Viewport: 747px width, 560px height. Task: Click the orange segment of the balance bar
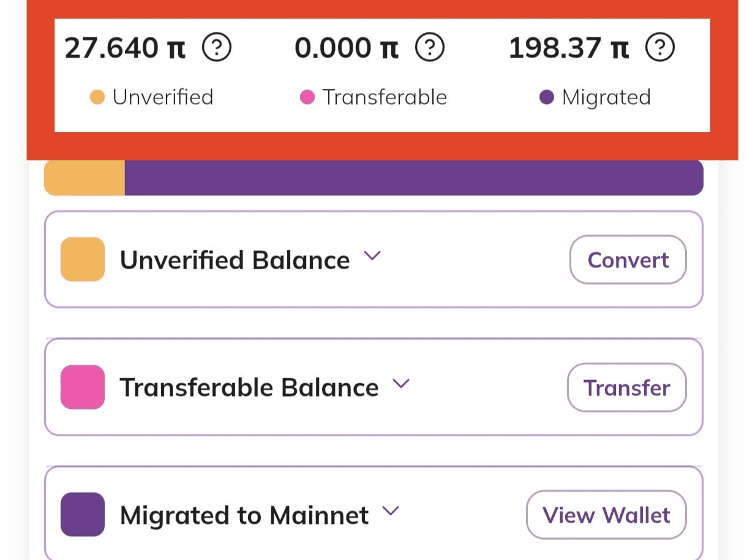(84, 178)
